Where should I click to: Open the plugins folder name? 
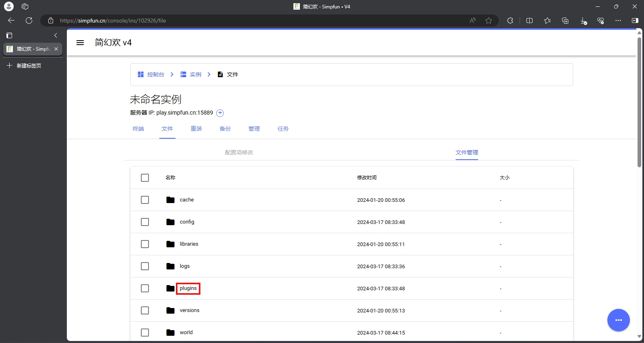click(188, 288)
